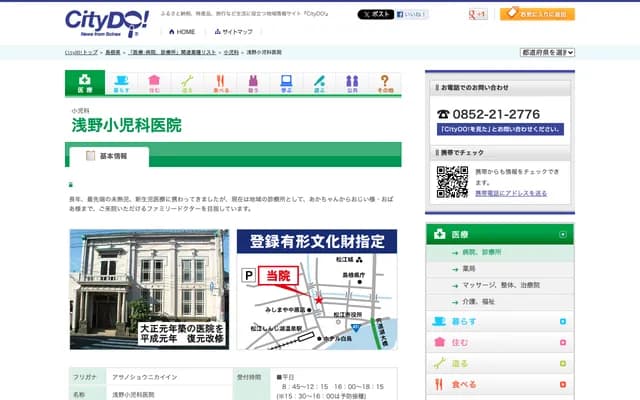
Task: Select the purple dress category tab
Action: click(253, 84)
